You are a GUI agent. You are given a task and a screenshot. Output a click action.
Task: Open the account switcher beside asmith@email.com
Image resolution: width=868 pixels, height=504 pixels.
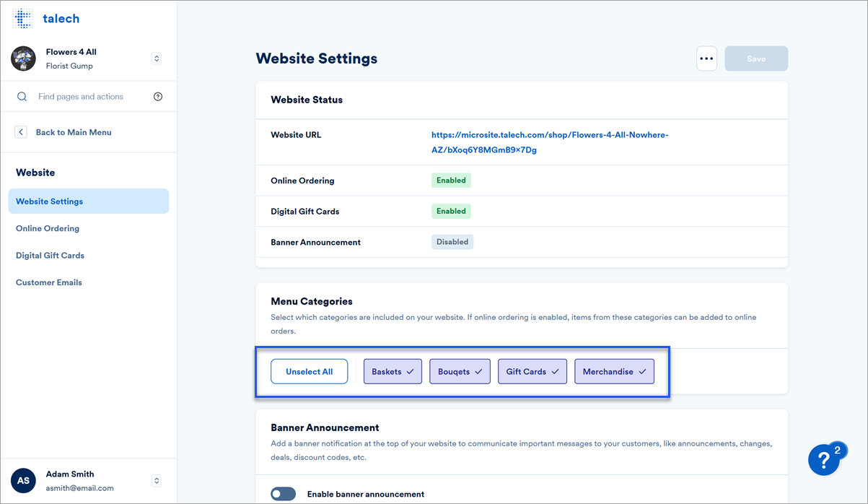tap(156, 480)
